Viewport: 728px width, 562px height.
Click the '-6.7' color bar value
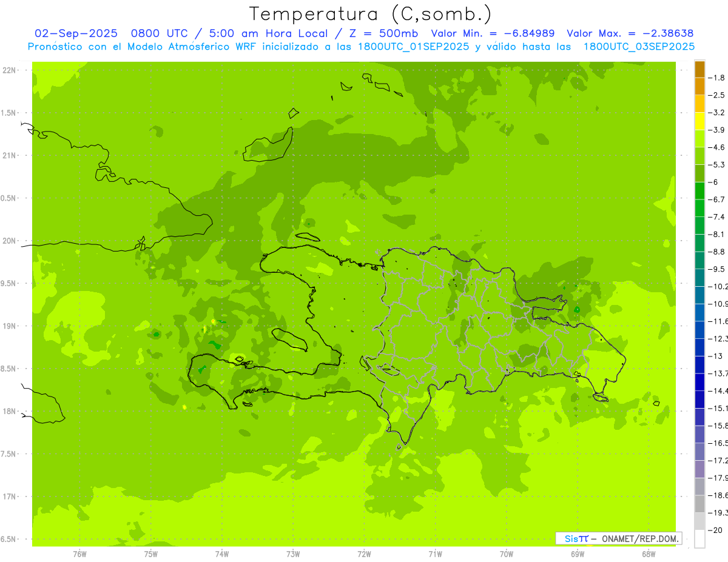[x=717, y=199]
